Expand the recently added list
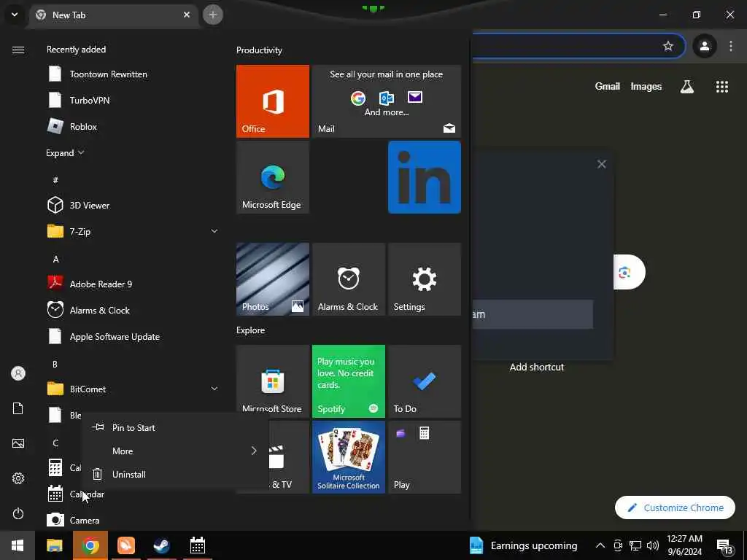Screen dimensions: 747x560 65,153
